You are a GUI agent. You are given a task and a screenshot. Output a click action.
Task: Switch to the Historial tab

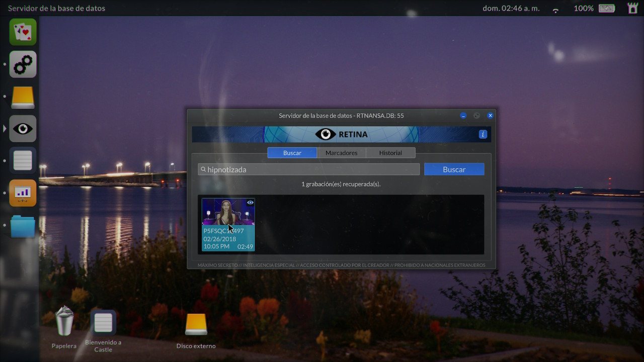390,153
